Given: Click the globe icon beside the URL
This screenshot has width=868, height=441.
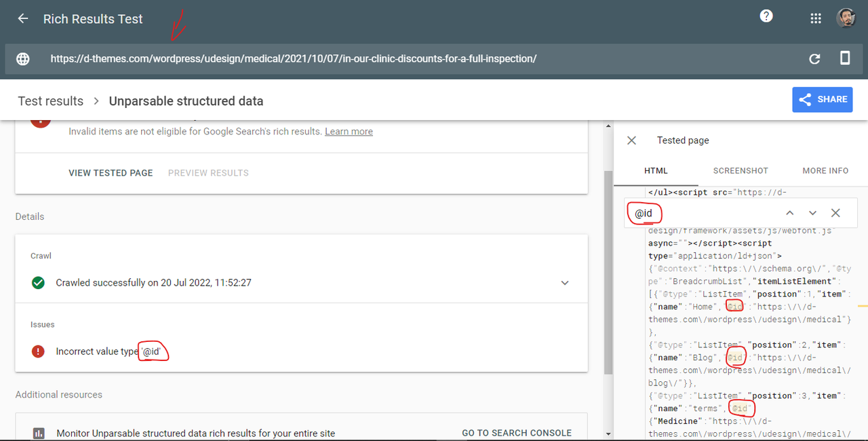Looking at the screenshot, I should coord(23,59).
